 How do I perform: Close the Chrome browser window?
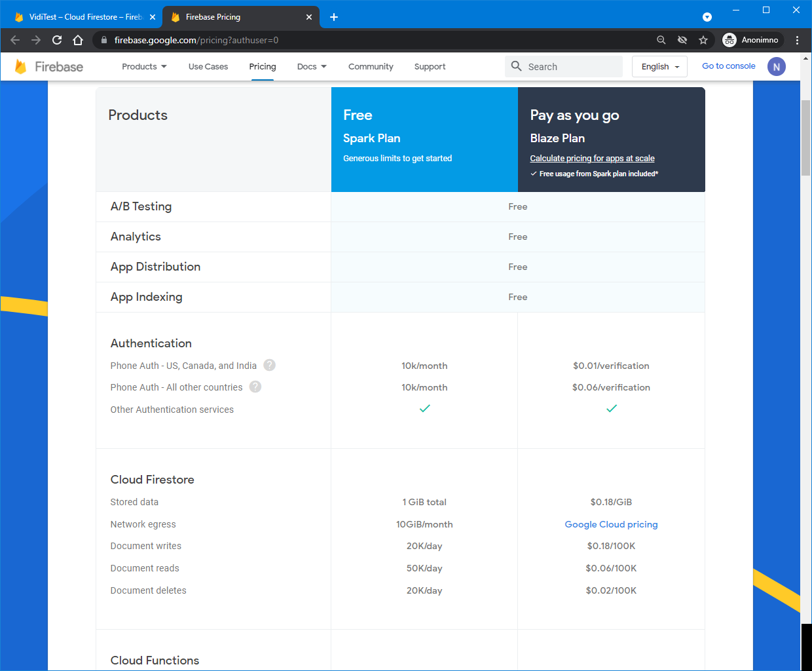pos(796,10)
